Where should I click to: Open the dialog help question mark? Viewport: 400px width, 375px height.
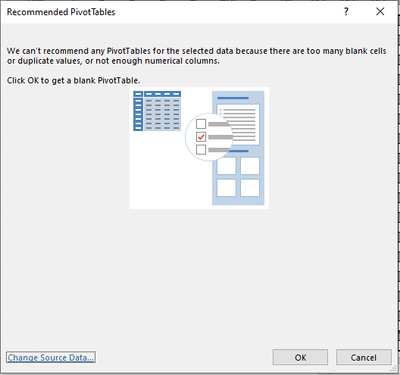[346, 12]
